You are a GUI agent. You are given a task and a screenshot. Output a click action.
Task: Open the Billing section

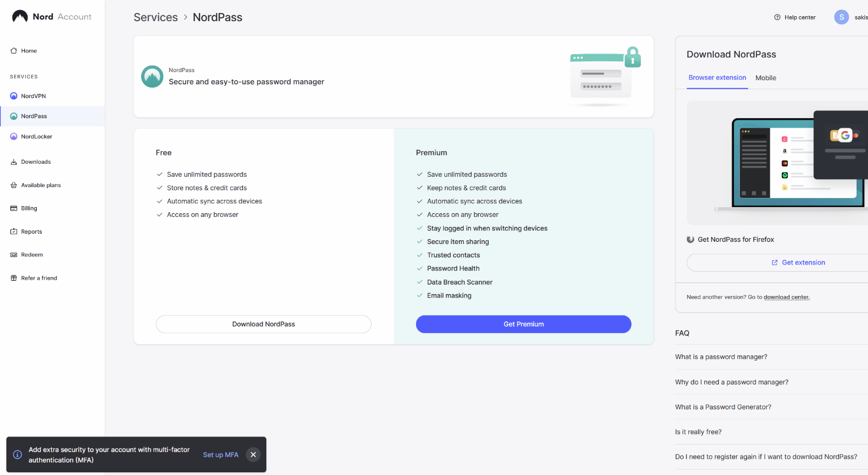pyautogui.click(x=53, y=208)
